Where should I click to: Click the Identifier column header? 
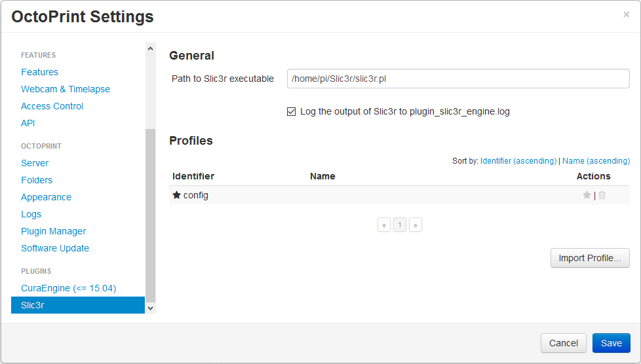pos(193,176)
